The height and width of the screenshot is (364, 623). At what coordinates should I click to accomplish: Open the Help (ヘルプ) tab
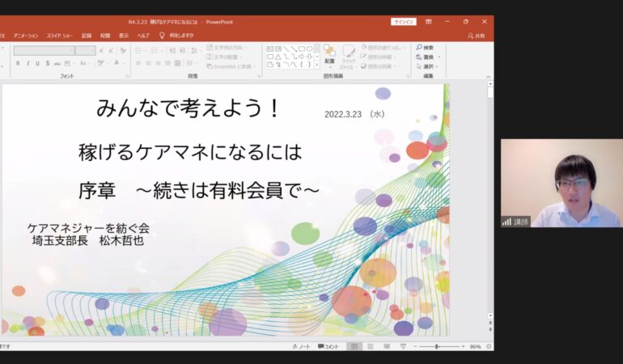coord(143,36)
